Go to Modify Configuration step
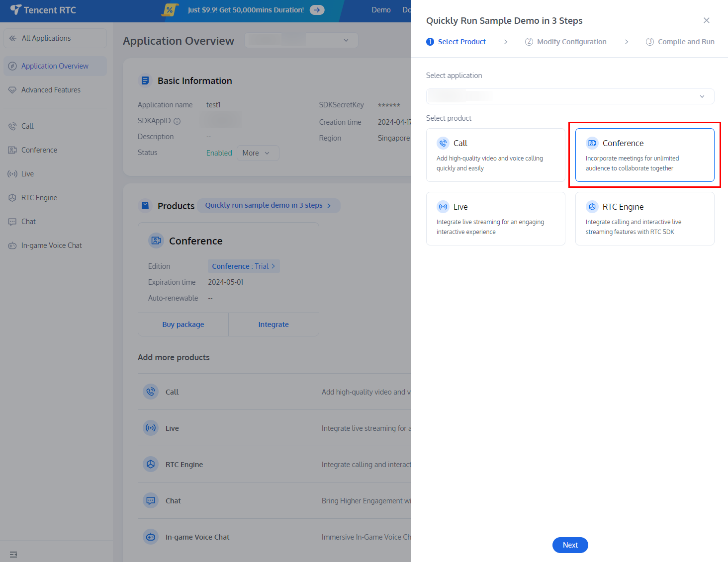 pyautogui.click(x=566, y=42)
